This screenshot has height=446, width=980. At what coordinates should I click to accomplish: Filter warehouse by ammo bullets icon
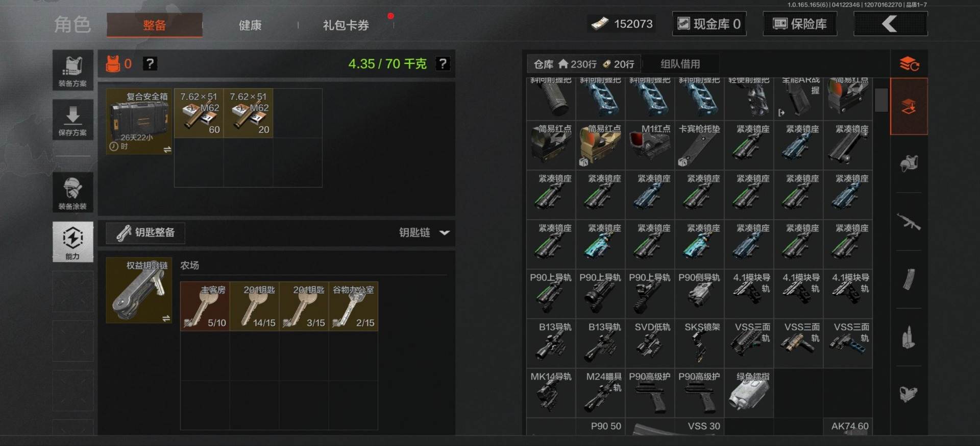click(x=909, y=337)
